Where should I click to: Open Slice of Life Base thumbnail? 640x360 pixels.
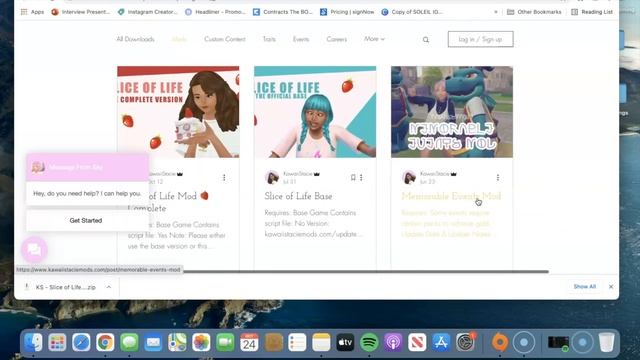(x=315, y=112)
